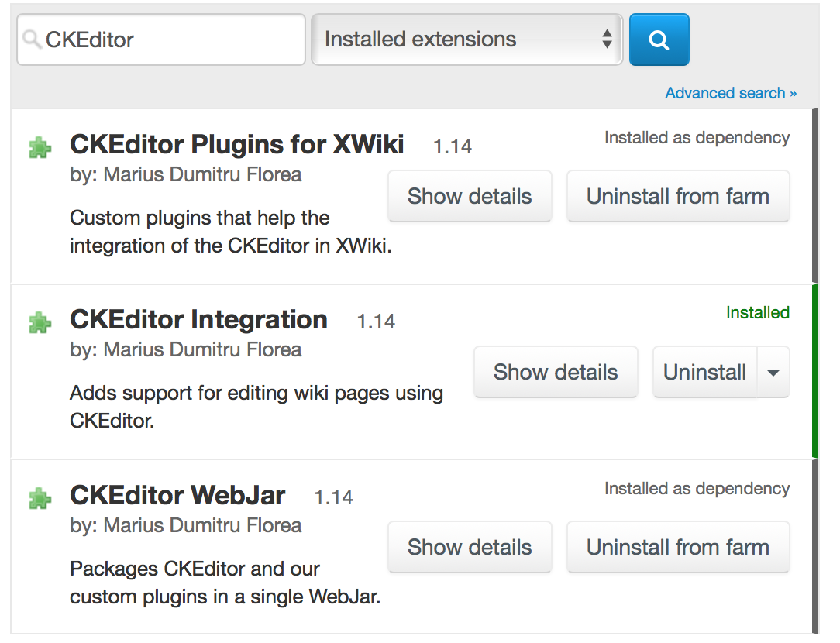Click the author line under CKEditor WebJar
The width and height of the screenshot is (840, 643).
pyautogui.click(x=186, y=525)
